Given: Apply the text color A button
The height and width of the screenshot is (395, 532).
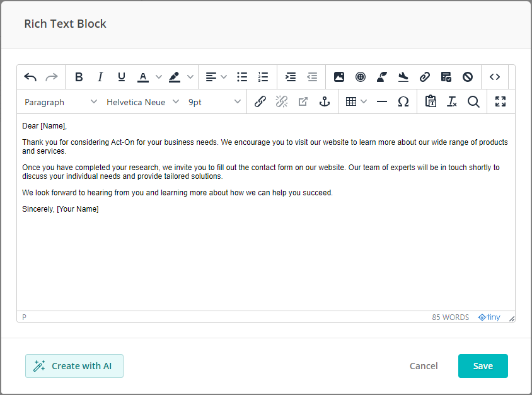Looking at the screenshot, I should pos(143,77).
